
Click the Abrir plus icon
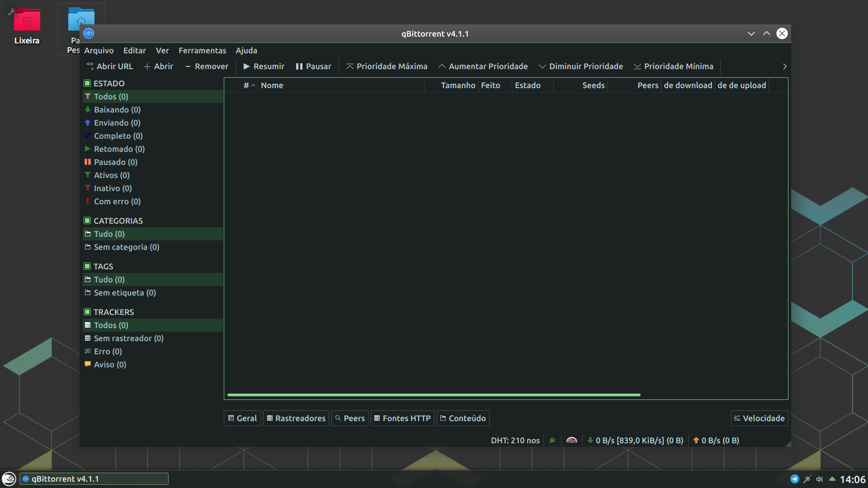point(147,66)
